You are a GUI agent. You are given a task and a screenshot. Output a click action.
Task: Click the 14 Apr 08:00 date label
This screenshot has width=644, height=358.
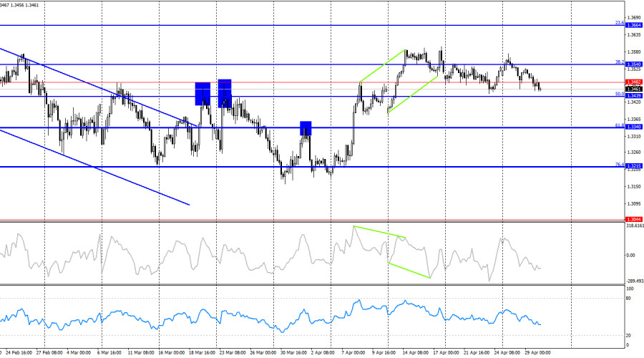[415, 353]
